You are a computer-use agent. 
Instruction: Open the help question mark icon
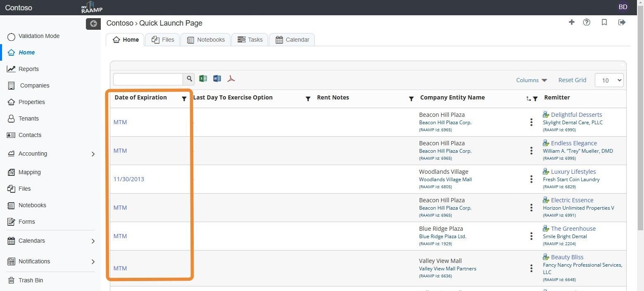click(x=587, y=22)
